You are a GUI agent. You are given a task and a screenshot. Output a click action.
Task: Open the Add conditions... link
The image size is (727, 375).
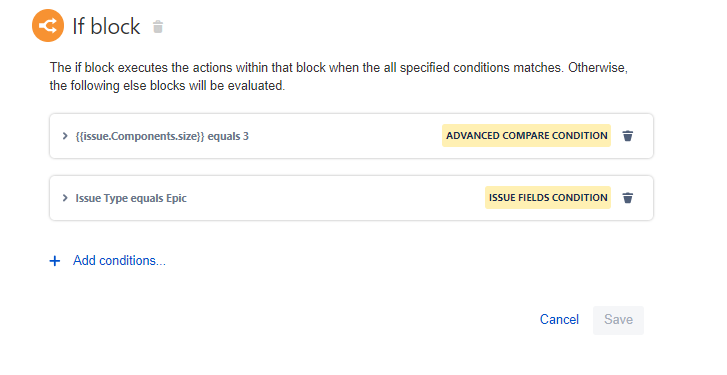click(119, 261)
